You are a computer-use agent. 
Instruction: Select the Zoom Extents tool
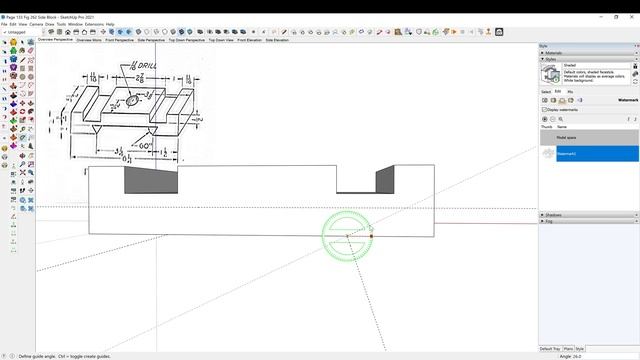coord(22,173)
